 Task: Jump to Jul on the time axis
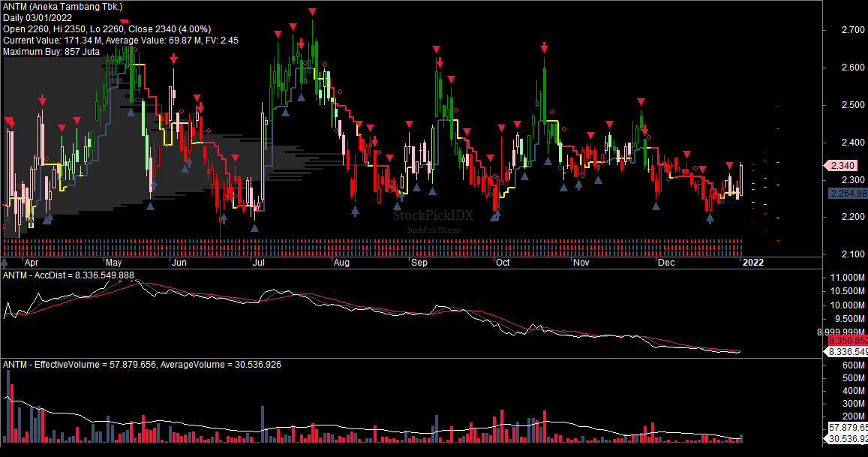coord(259,262)
